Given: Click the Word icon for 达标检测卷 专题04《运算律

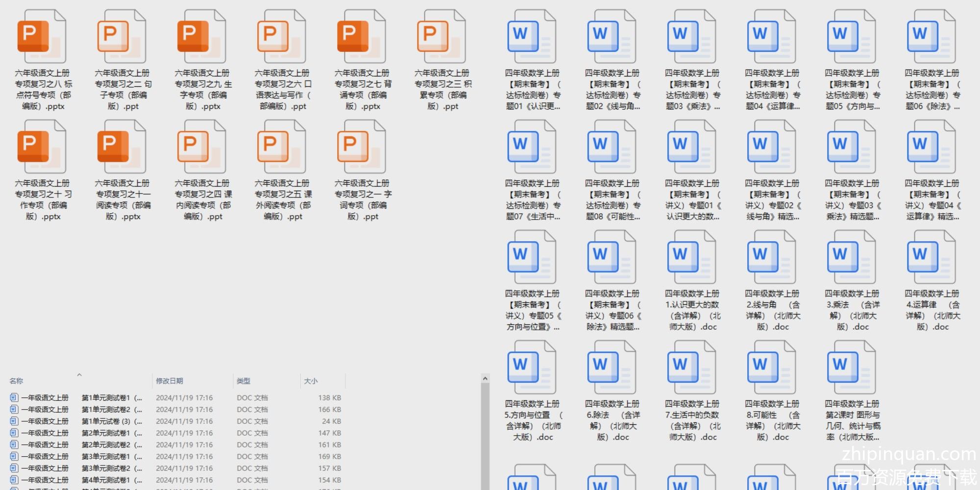Looking at the screenshot, I should pyautogui.click(x=771, y=37).
